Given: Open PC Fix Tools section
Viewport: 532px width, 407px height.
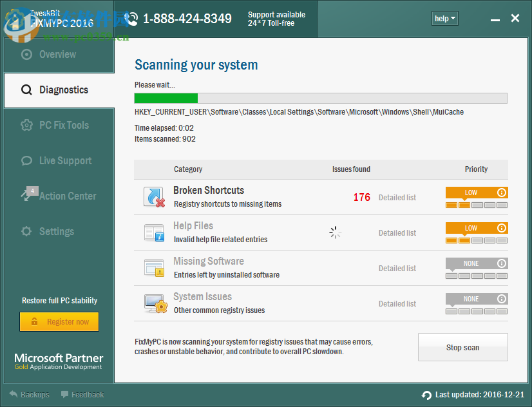Looking at the screenshot, I should [59, 126].
